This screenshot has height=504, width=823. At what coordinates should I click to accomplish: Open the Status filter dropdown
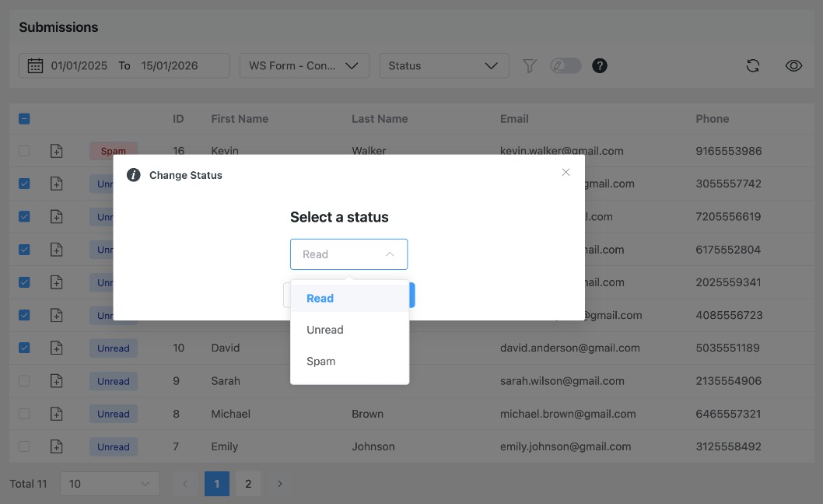443,65
